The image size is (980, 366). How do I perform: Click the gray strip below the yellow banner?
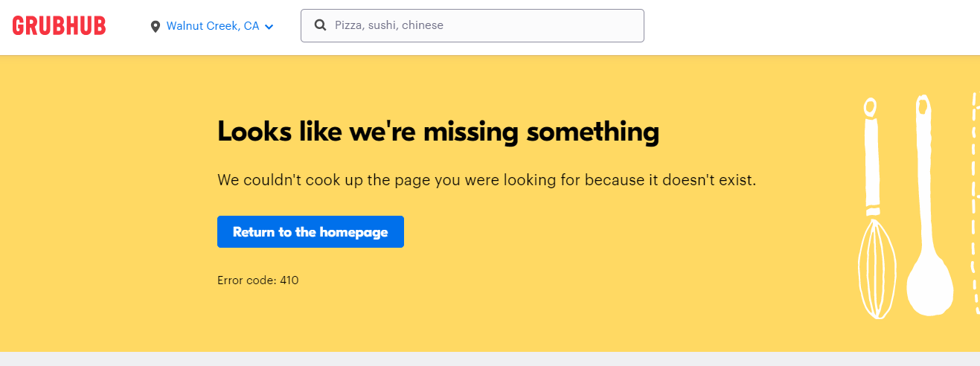point(490,359)
